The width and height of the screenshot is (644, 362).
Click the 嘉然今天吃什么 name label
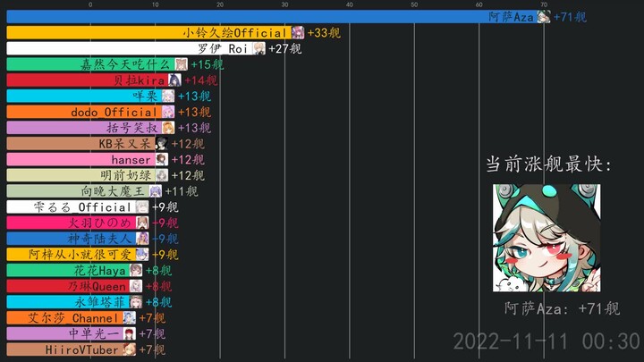tap(125, 64)
